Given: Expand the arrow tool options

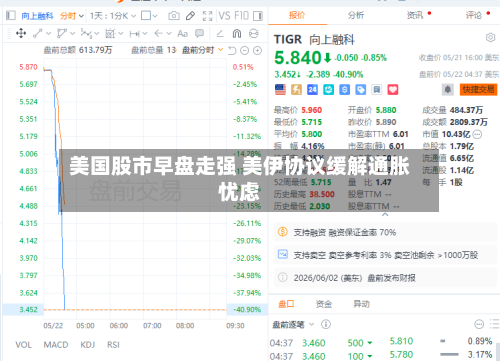Looking at the screenshot, I should tap(169, 33).
